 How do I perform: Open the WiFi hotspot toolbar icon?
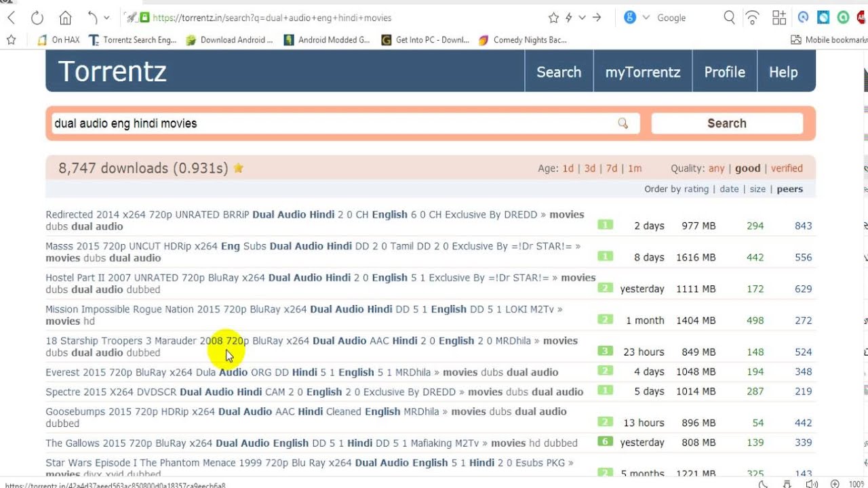point(752,18)
